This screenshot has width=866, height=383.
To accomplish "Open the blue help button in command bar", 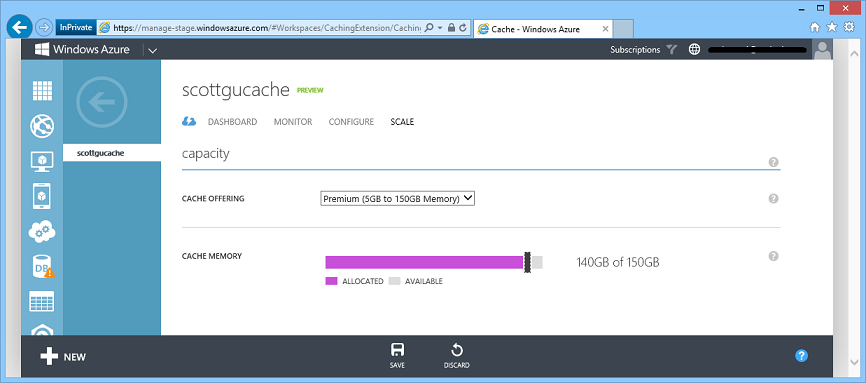I will click(x=801, y=355).
